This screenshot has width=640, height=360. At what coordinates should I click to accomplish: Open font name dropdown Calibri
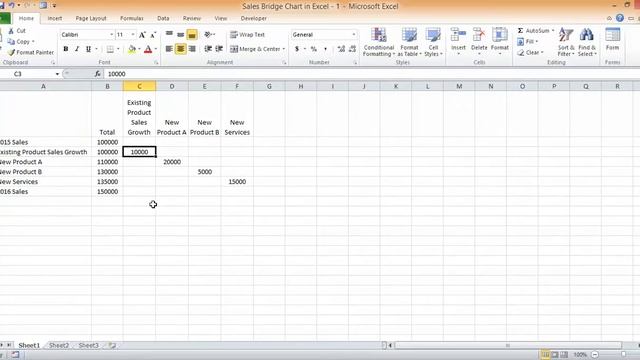[111, 35]
